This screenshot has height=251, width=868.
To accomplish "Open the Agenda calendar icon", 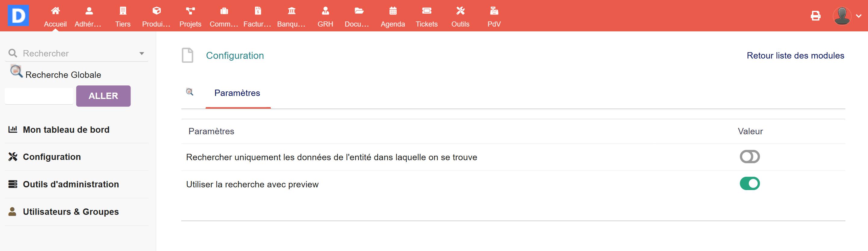I will coord(392,11).
